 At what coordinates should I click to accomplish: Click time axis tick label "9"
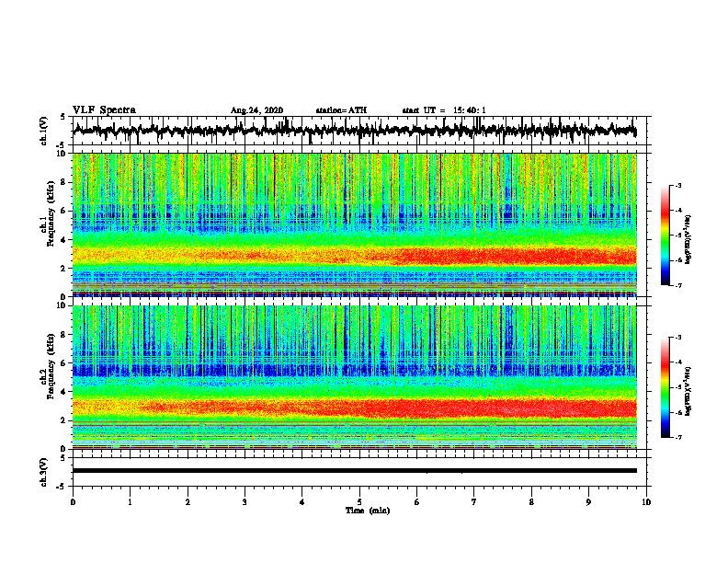pos(588,502)
